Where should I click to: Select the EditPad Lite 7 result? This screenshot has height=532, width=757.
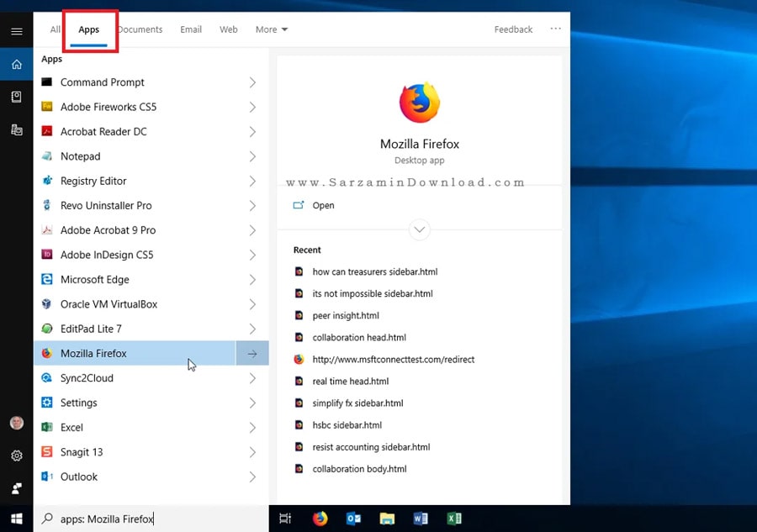(135, 329)
